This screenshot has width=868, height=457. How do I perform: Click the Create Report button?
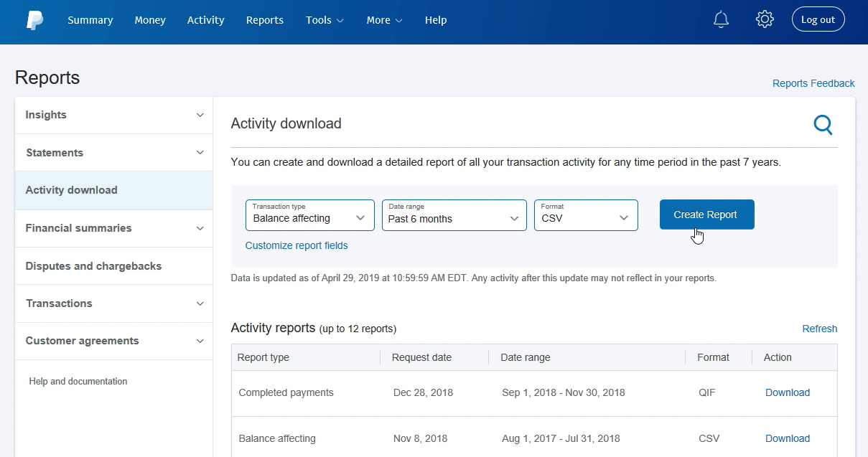pyautogui.click(x=707, y=215)
